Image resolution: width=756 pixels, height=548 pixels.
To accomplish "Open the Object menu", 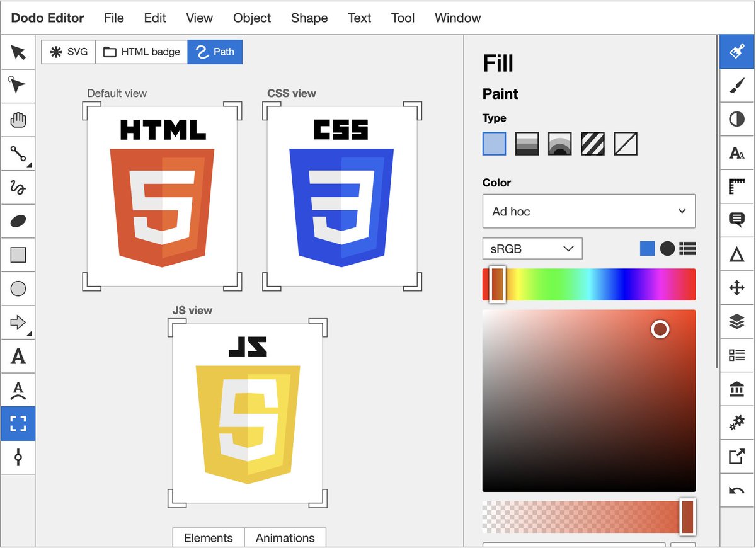I will click(252, 18).
